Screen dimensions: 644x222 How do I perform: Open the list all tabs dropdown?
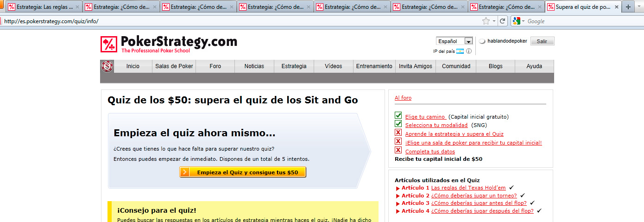coord(638,7)
